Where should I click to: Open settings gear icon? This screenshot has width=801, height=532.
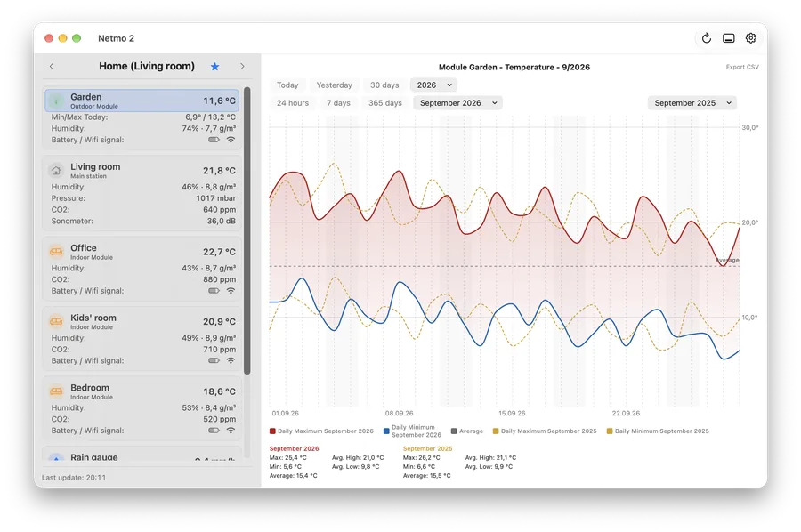pos(750,38)
